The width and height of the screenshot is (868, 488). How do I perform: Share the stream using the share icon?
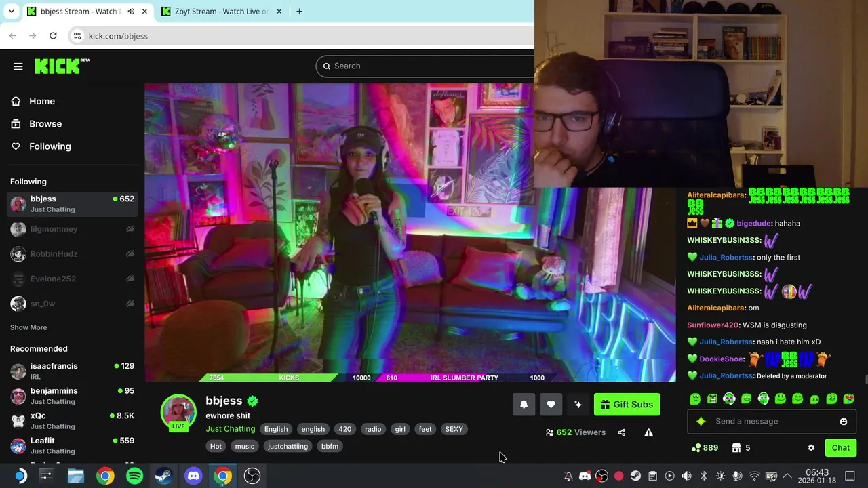[x=621, y=432]
